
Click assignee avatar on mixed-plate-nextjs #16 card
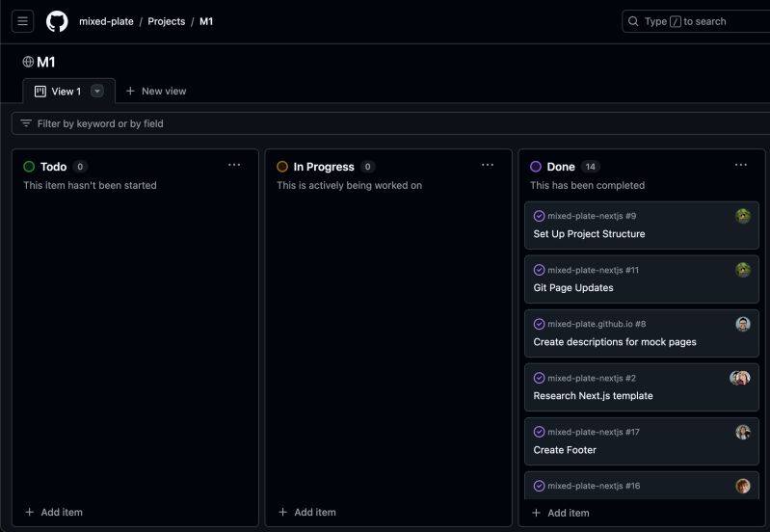(743, 486)
